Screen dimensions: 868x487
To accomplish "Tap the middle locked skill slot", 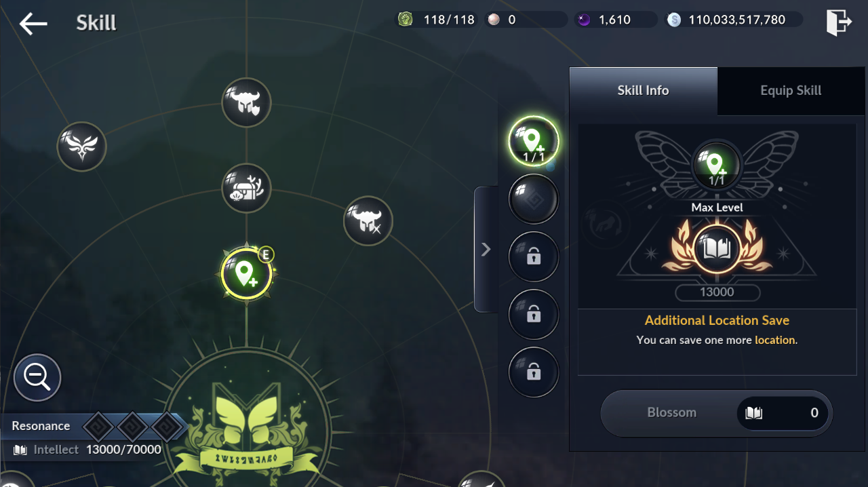I will pyautogui.click(x=534, y=315).
